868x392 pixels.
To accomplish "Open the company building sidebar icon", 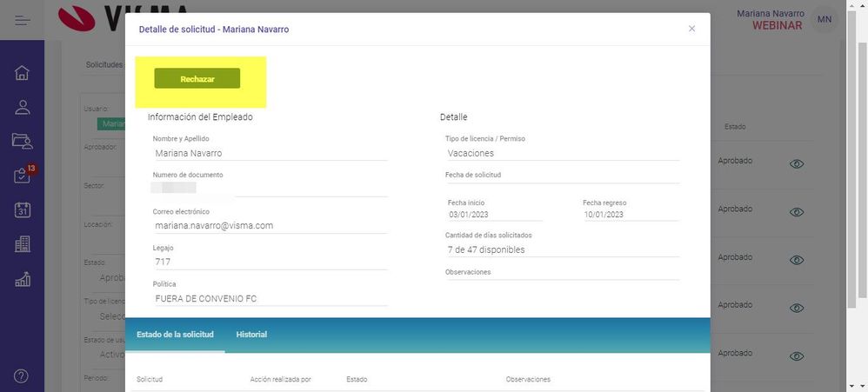I will 22,244.
